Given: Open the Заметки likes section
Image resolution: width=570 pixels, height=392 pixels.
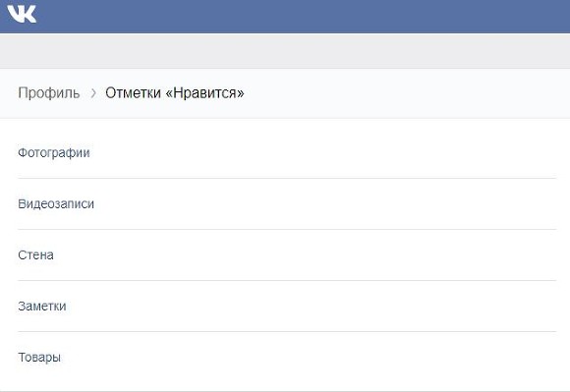Looking at the screenshot, I should pos(287,307).
